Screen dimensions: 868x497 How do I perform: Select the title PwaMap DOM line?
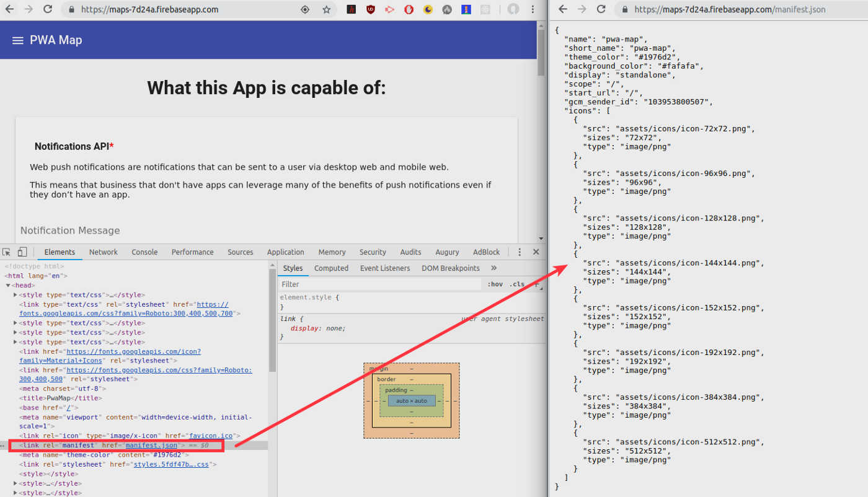[61, 398]
